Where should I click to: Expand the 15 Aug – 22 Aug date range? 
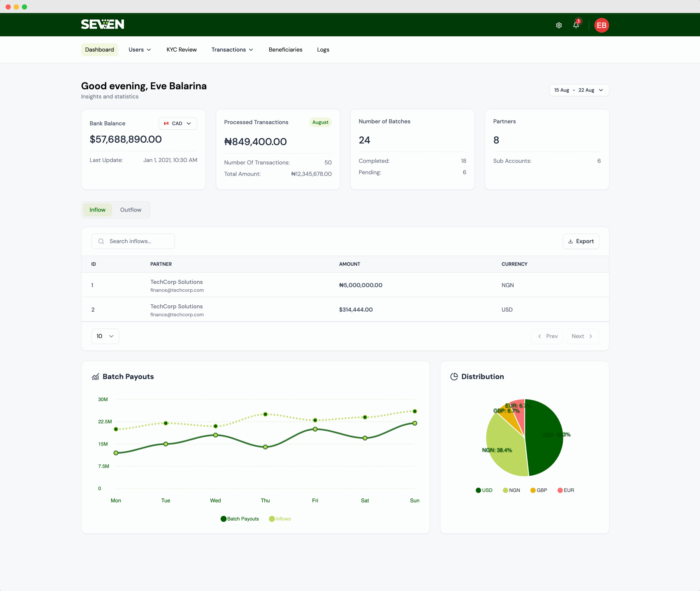click(579, 90)
